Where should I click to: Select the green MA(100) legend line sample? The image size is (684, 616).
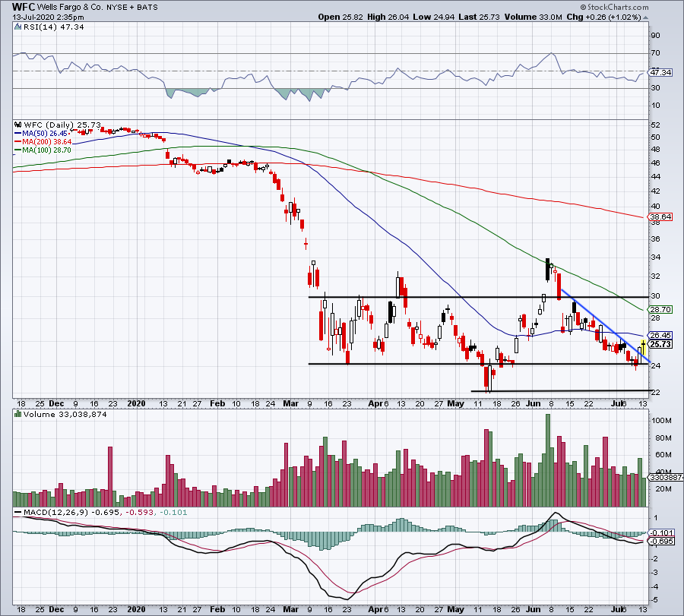pos(18,150)
